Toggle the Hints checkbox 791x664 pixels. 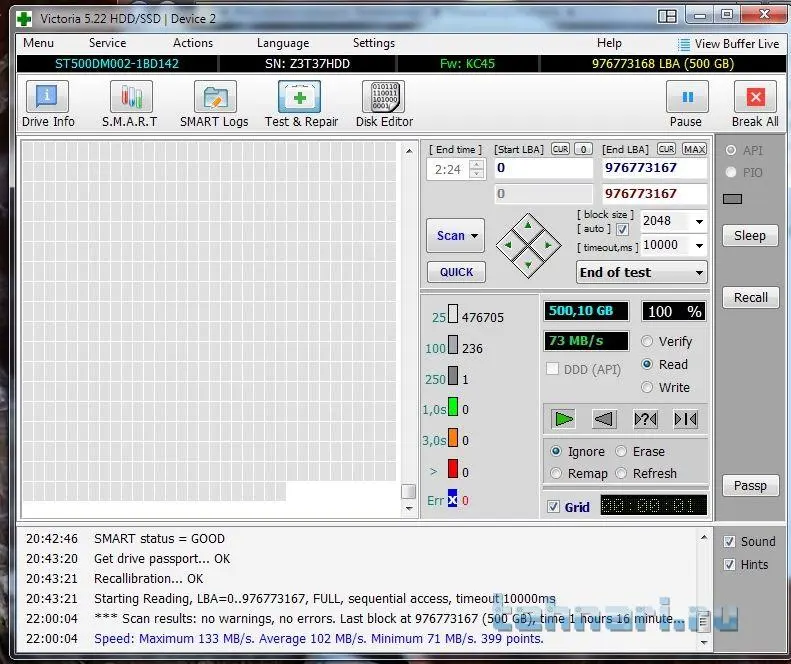pyautogui.click(x=729, y=564)
